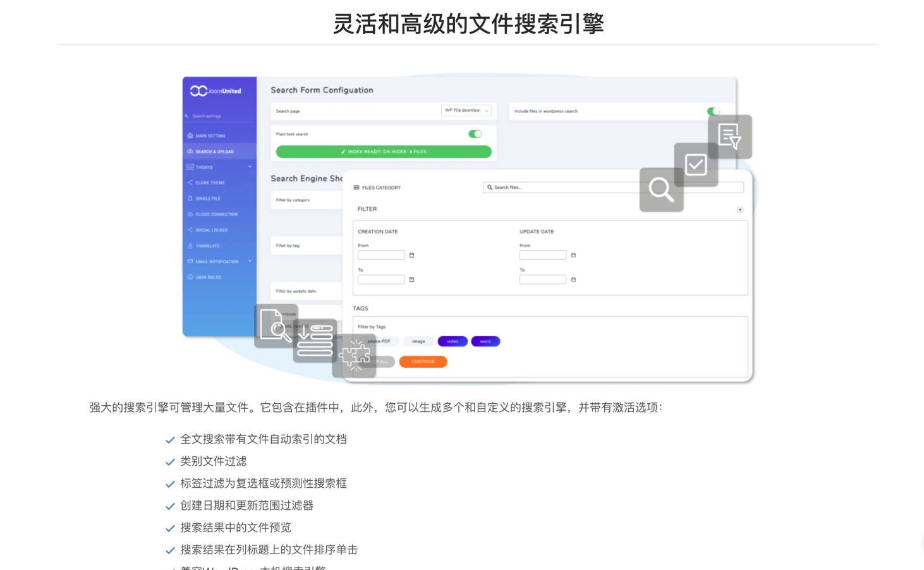Expand the Email Notification submenu chevron

point(250,262)
